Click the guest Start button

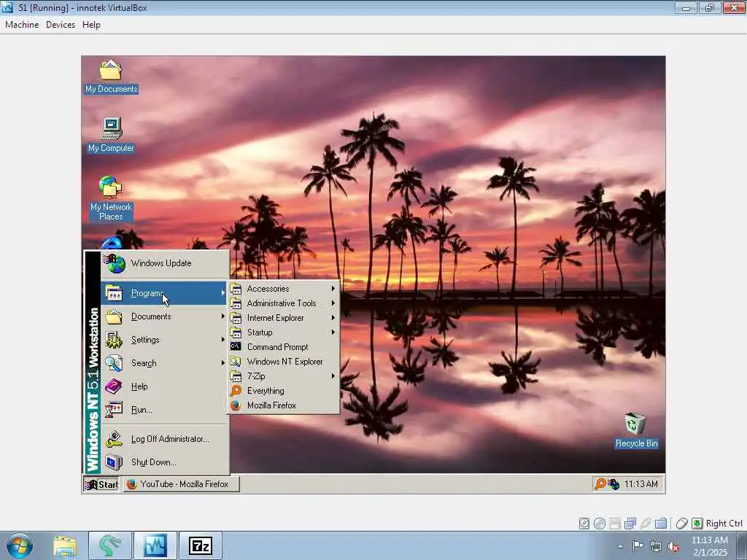pos(101,484)
